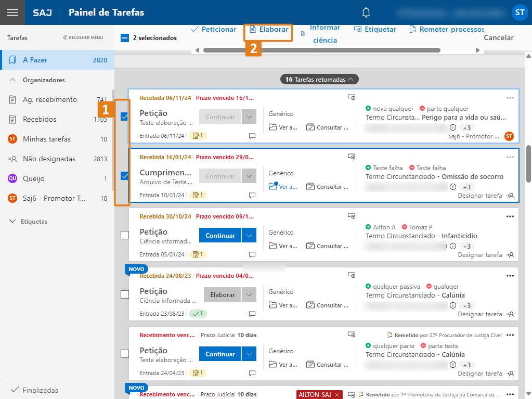Open dropdown arrow beside the Elaborar button
Screen dimensions: 532x399
tap(249, 295)
